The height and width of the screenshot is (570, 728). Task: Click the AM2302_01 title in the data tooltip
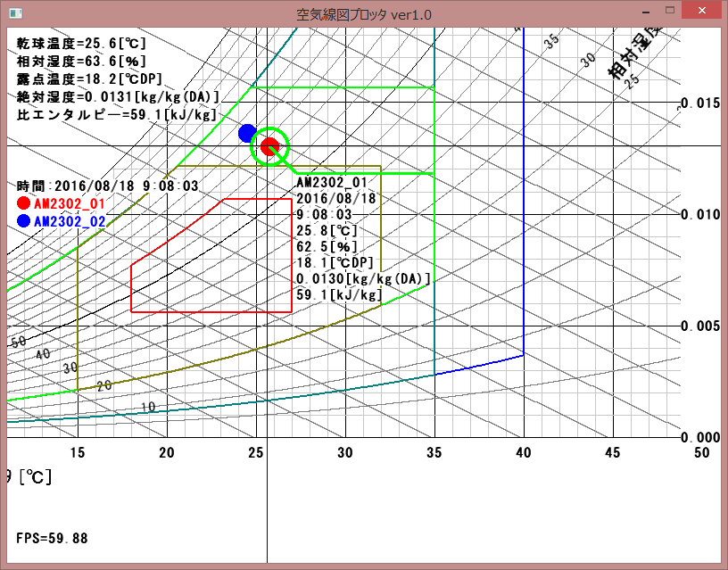[x=332, y=182]
